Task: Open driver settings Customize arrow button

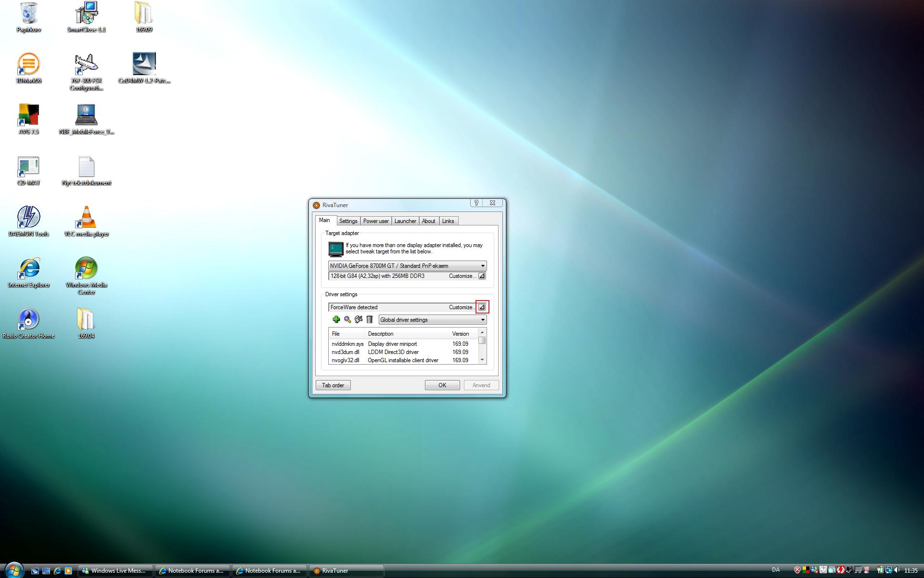Action: (x=482, y=307)
